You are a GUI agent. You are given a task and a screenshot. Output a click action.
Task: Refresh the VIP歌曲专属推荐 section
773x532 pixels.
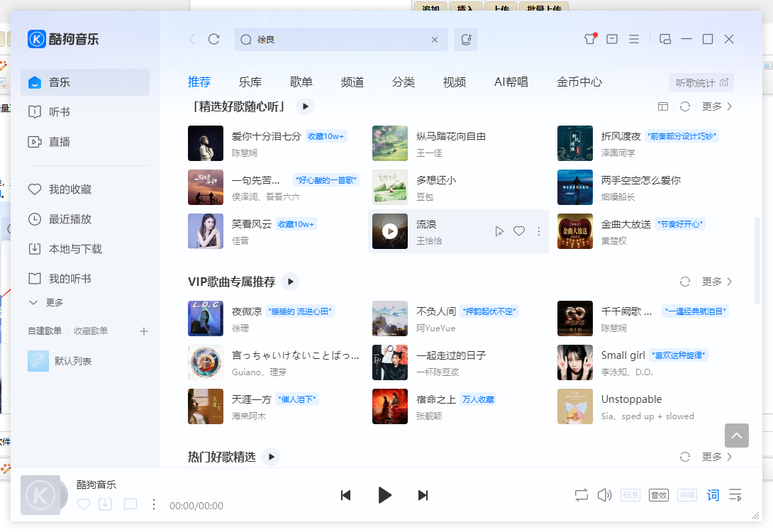pos(685,282)
